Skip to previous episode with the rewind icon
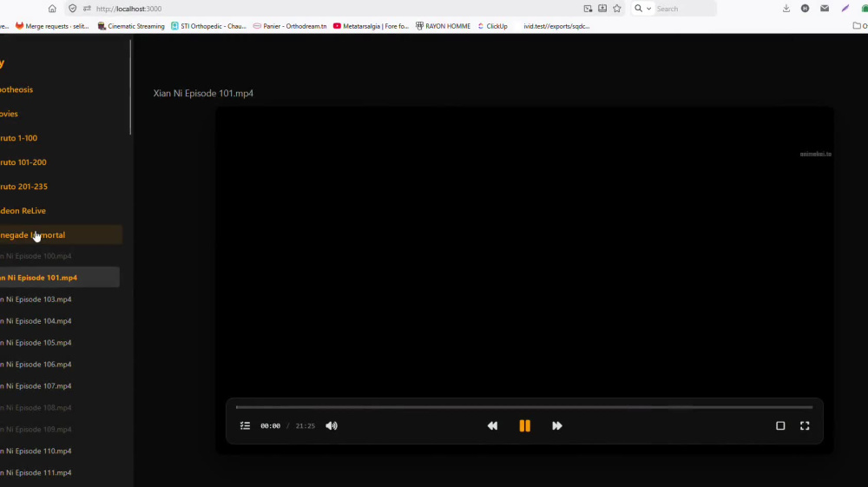Screen dimensions: 868x487 (x=492, y=425)
